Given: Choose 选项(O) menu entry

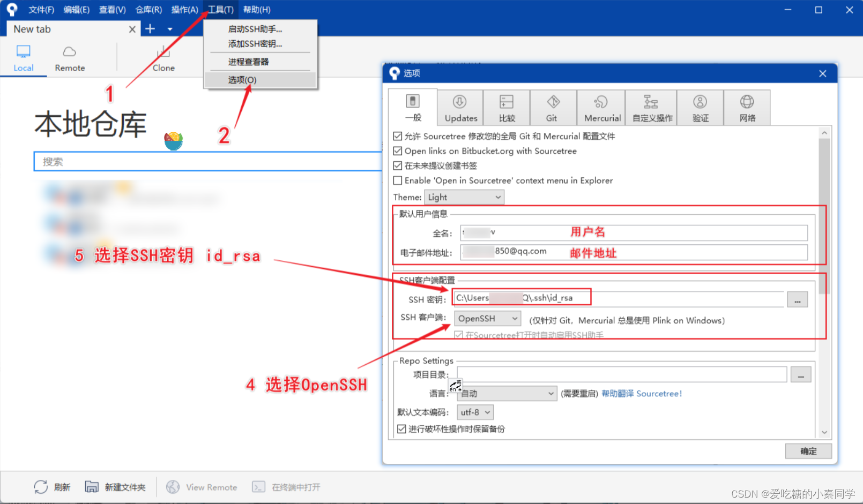Looking at the screenshot, I should [x=261, y=80].
